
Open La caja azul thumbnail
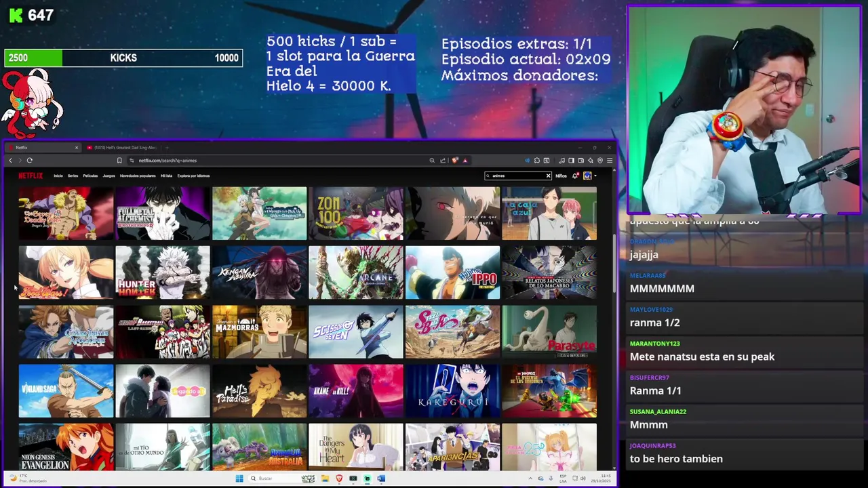point(549,213)
